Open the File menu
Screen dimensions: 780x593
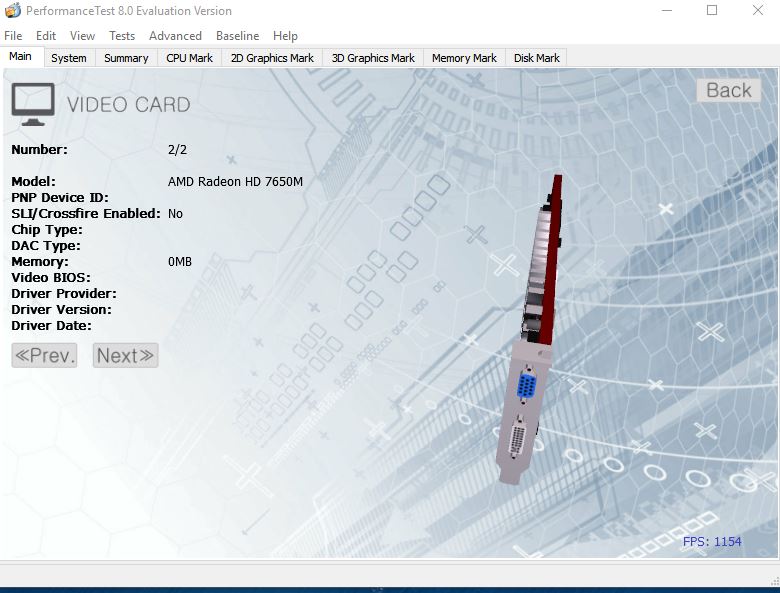(13, 36)
